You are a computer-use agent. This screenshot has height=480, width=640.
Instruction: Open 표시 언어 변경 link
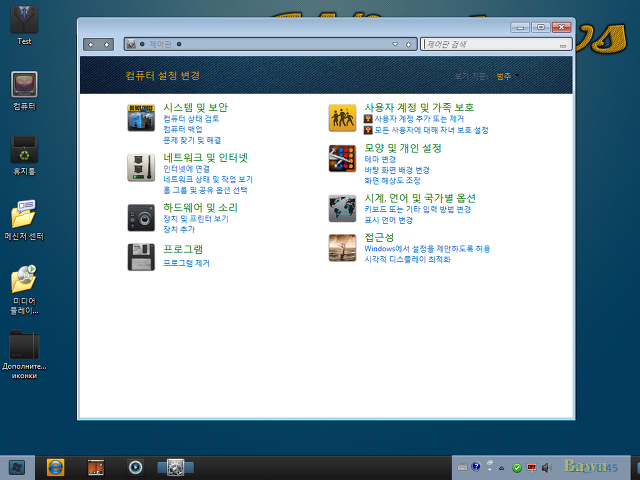coord(388,220)
